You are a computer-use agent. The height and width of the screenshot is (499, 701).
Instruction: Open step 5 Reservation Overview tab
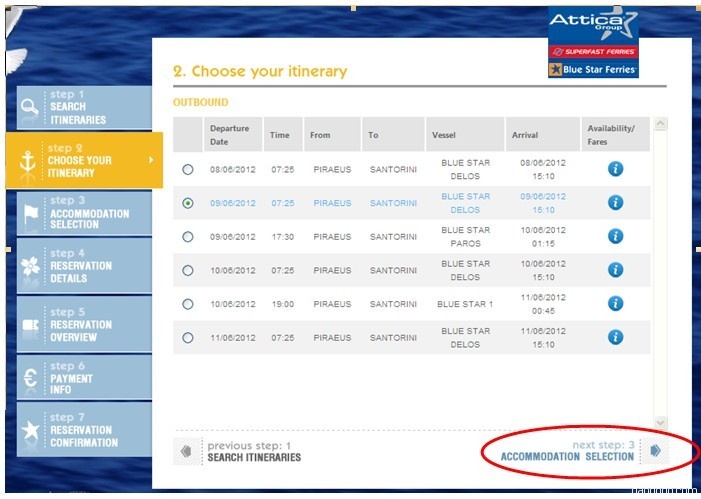tap(84, 324)
